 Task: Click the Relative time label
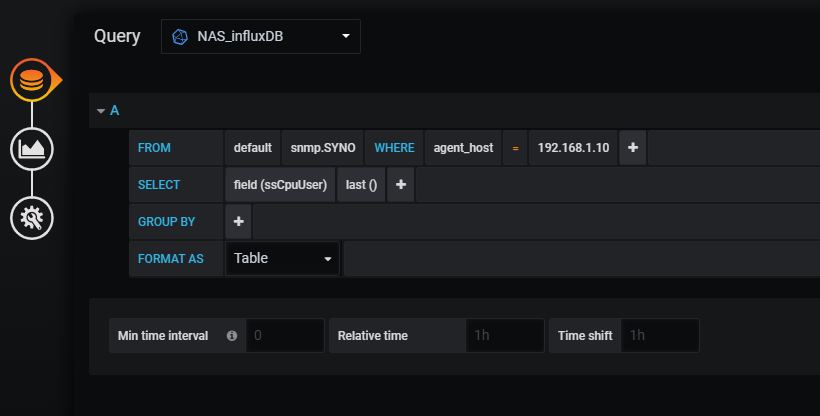click(x=373, y=336)
